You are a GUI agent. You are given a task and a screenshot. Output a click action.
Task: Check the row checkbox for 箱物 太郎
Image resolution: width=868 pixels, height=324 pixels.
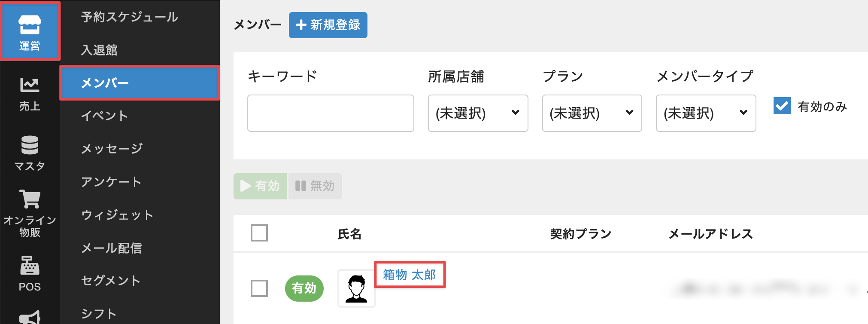[259, 288]
